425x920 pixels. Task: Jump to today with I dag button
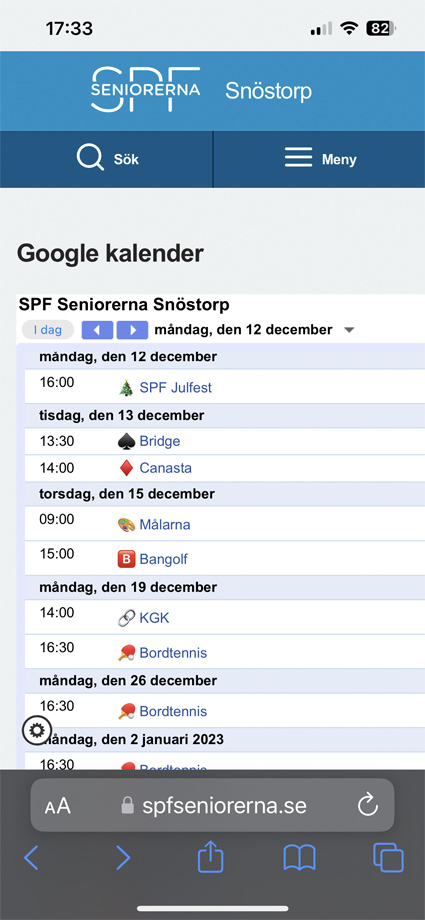click(48, 330)
